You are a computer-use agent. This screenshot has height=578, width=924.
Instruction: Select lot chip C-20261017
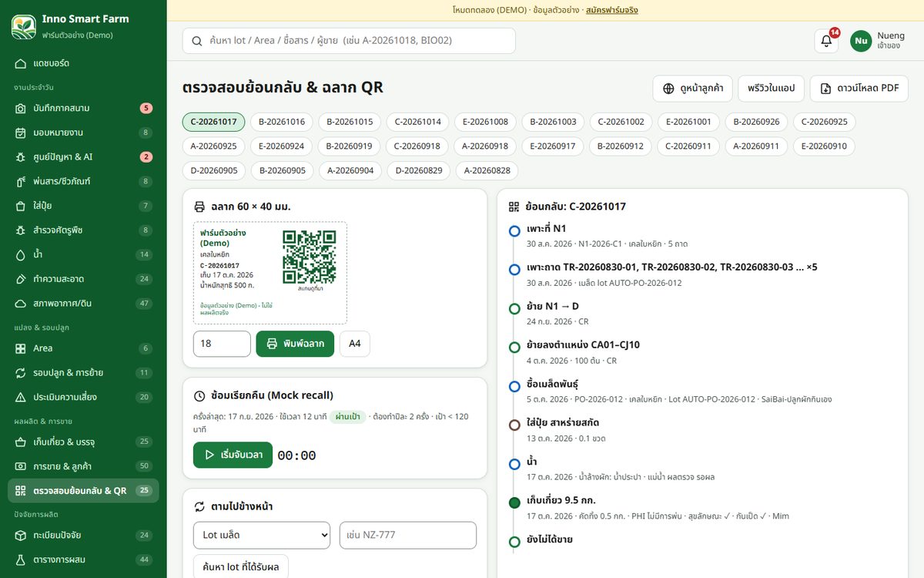pyautogui.click(x=214, y=122)
